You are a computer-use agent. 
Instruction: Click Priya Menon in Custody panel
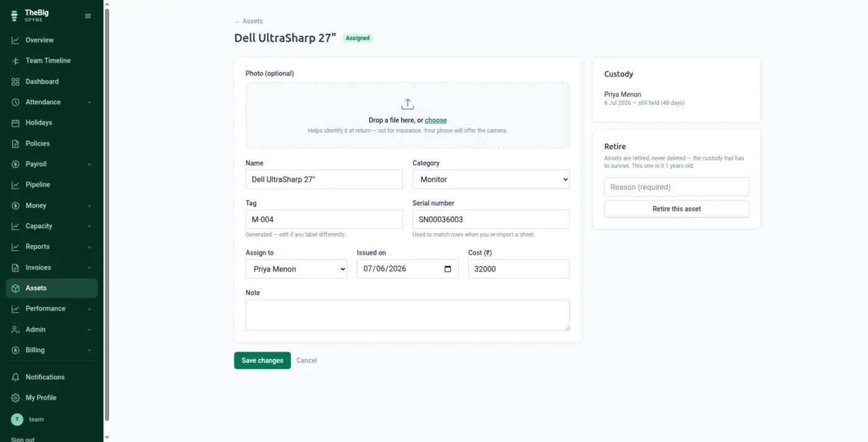pos(622,95)
